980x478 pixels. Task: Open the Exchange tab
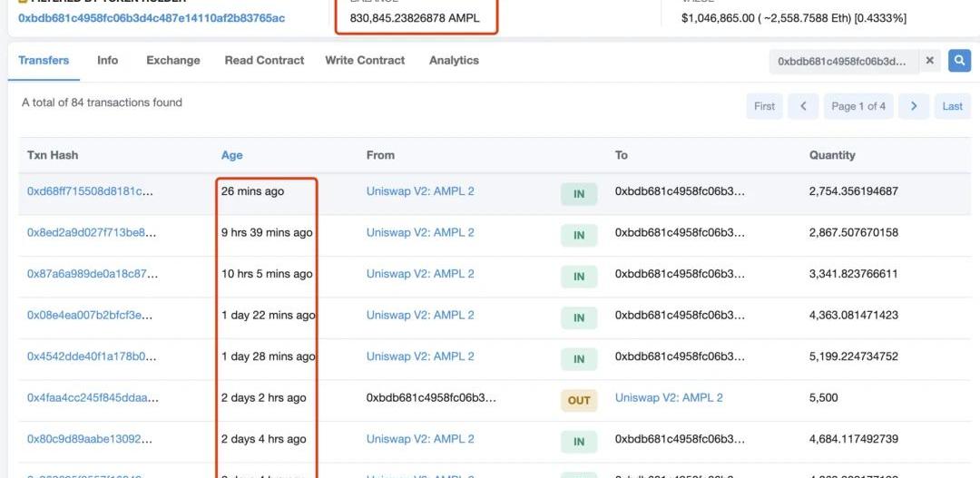click(x=172, y=61)
